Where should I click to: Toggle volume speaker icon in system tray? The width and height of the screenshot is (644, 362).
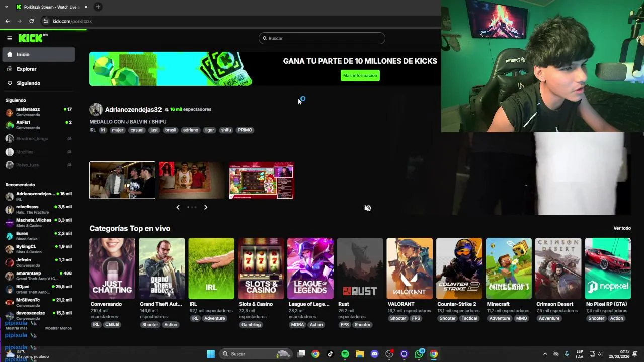tap(599, 354)
